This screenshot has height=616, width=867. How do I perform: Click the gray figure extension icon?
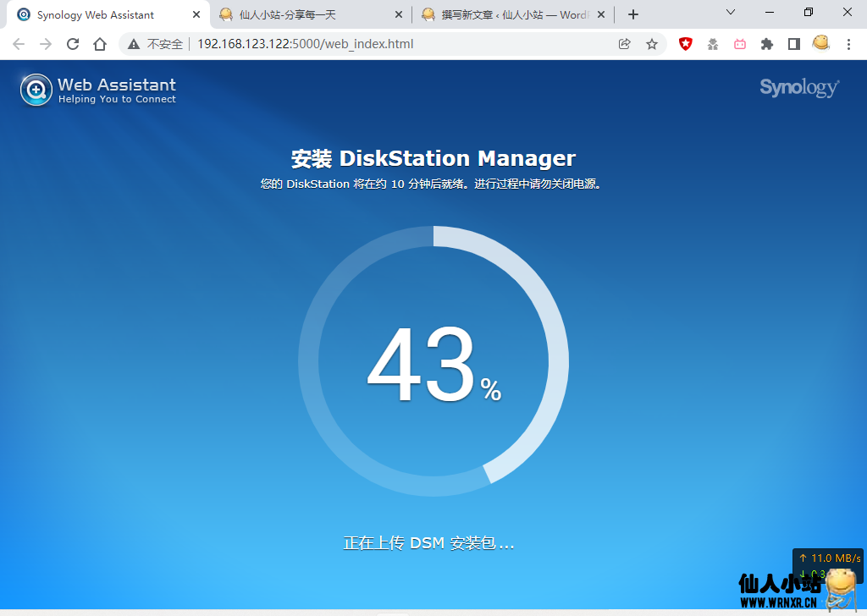pos(712,44)
